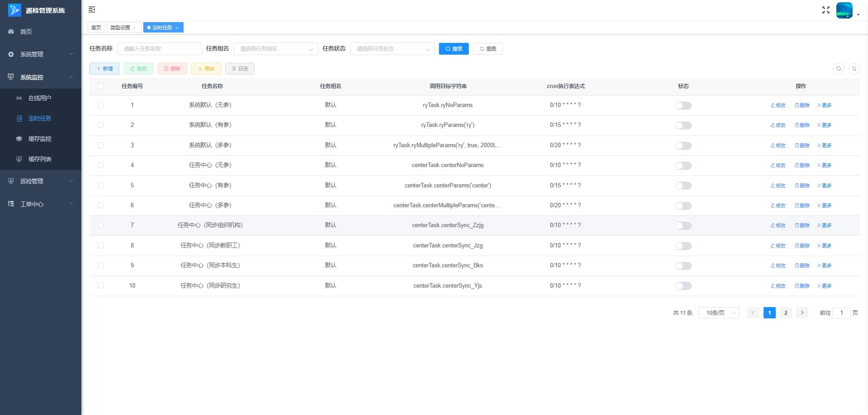Go to next page arrow
The height and width of the screenshot is (415, 868).
[x=802, y=313]
